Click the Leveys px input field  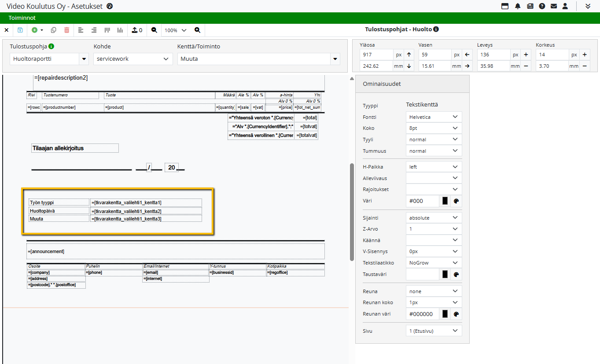coord(493,55)
